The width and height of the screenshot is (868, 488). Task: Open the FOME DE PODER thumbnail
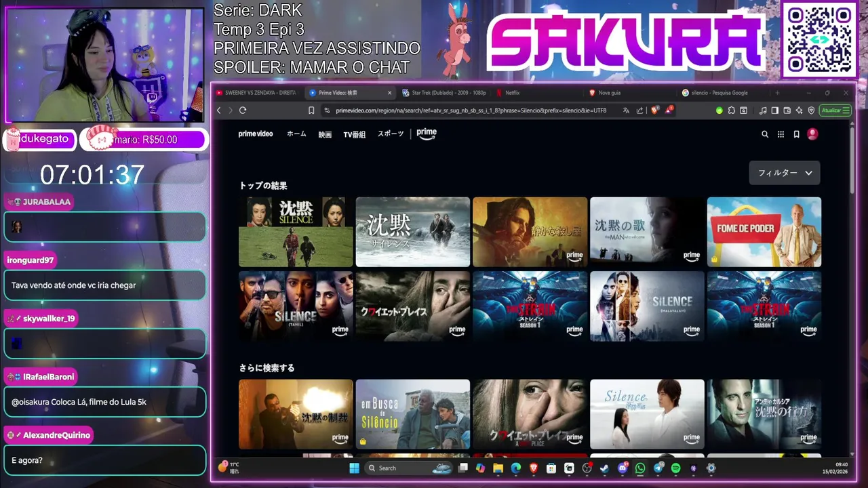coord(764,232)
